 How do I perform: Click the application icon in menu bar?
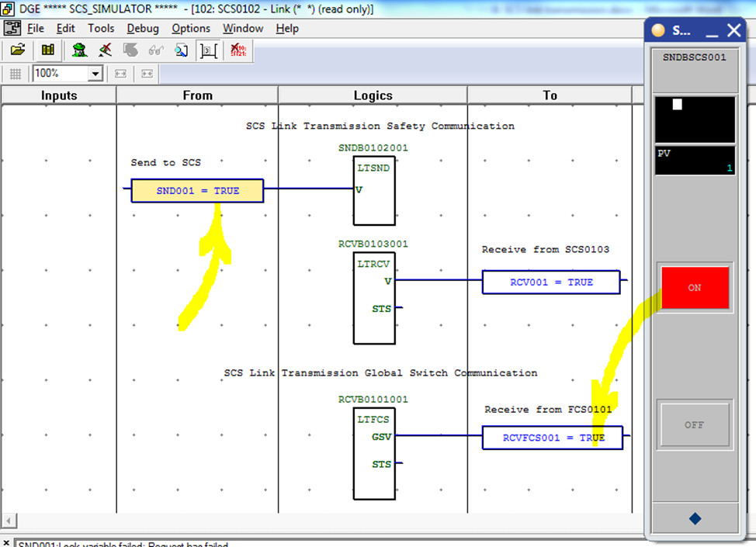(x=12, y=28)
